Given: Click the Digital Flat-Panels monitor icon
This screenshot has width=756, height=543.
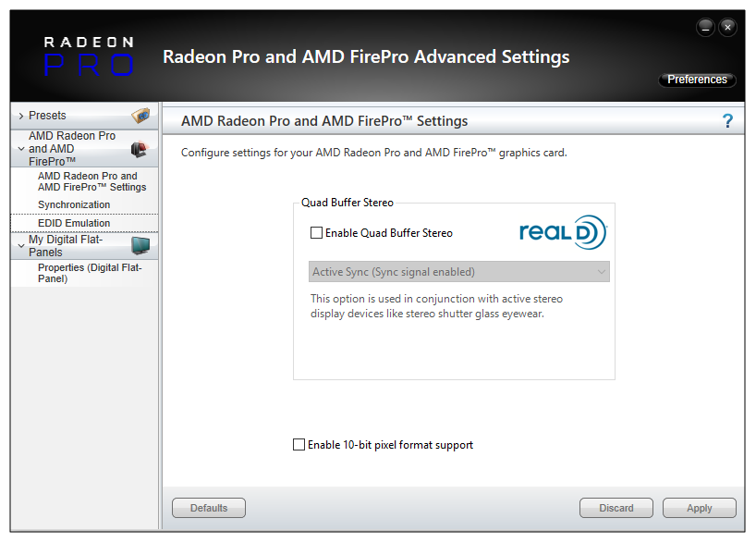Looking at the screenshot, I should coord(140,245).
